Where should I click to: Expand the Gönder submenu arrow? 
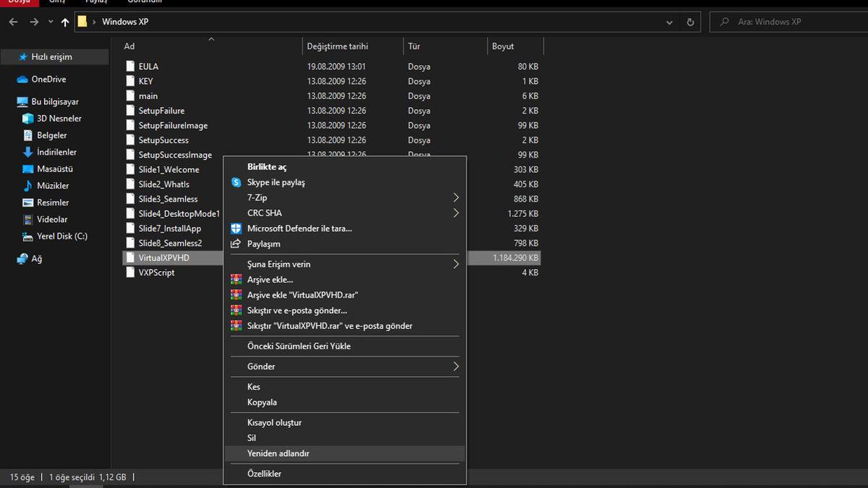coord(456,367)
